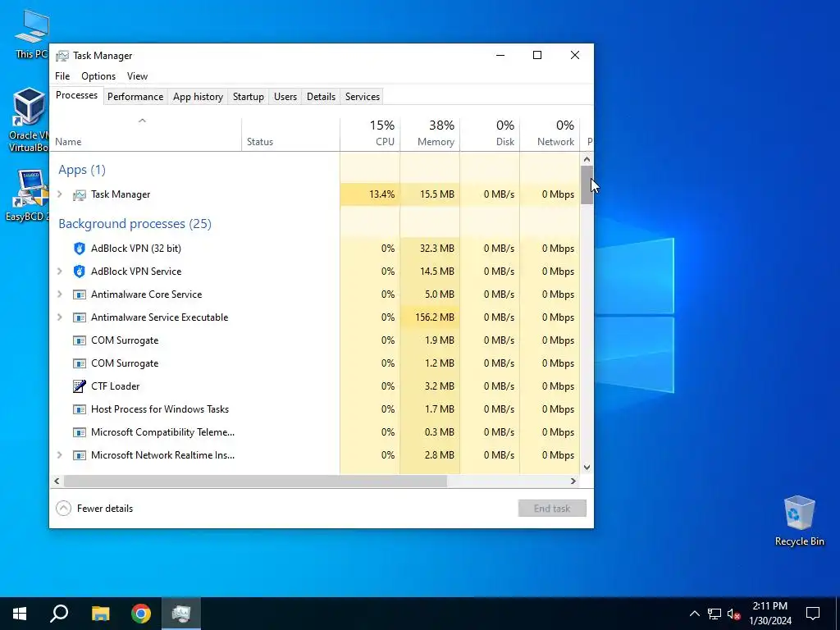Click the horizontal scrollbar right arrow
The width and height of the screenshot is (840, 630).
pyautogui.click(x=573, y=481)
